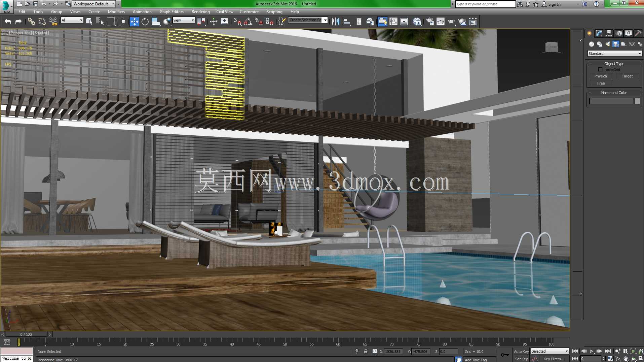Click the X coordinate field
644x362 pixels.
tap(393, 351)
